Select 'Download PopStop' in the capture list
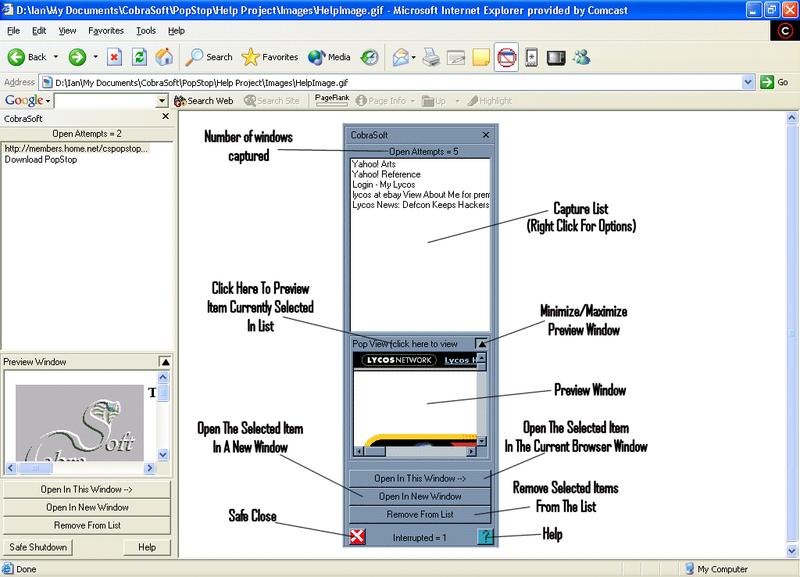The image size is (800, 577). [41, 159]
